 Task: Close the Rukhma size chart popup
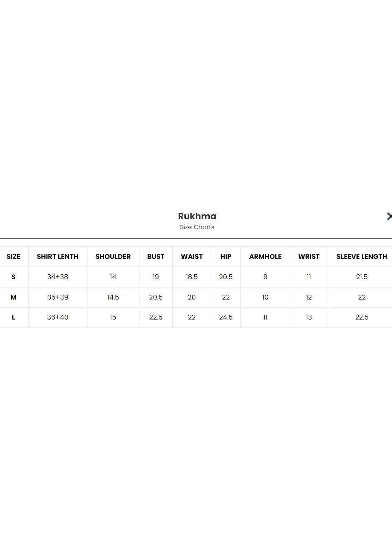point(389,216)
